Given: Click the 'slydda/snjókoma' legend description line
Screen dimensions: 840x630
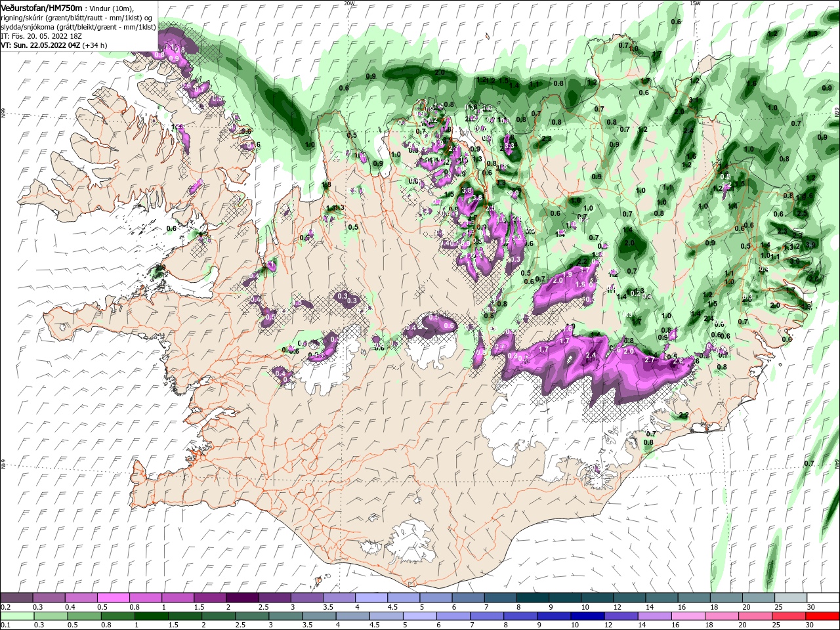Looking at the screenshot, I should click(78, 27).
